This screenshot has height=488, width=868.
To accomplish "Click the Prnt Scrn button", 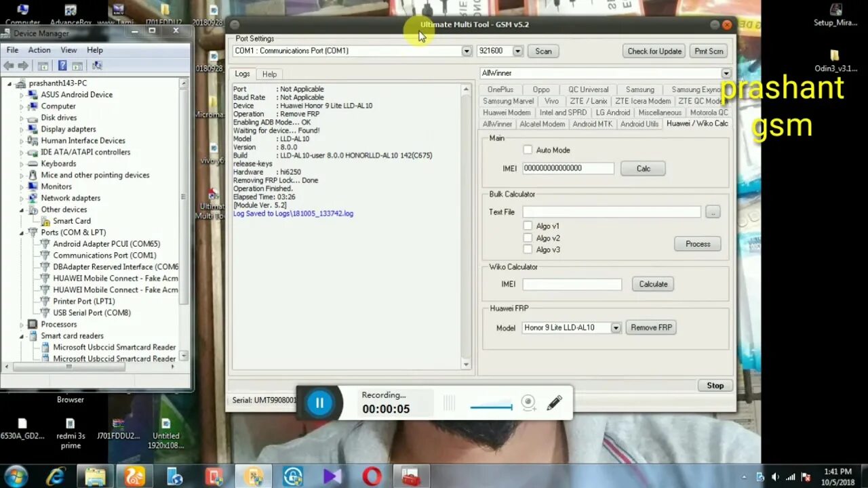I will click(x=709, y=51).
